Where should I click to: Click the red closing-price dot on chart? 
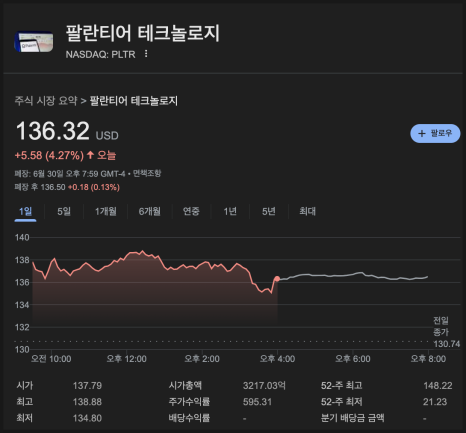click(x=277, y=279)
